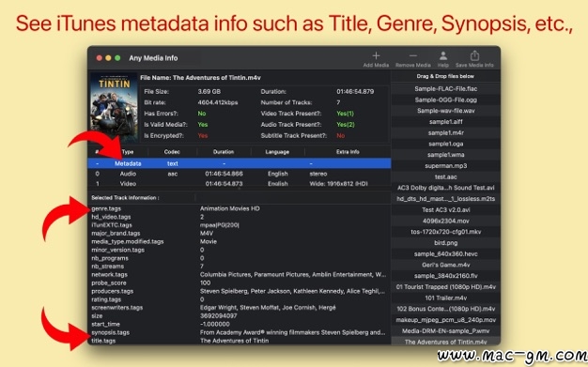The image size is (588, 367).
Task: Select the Metadata text track row
Action: (x=240, y=163)
